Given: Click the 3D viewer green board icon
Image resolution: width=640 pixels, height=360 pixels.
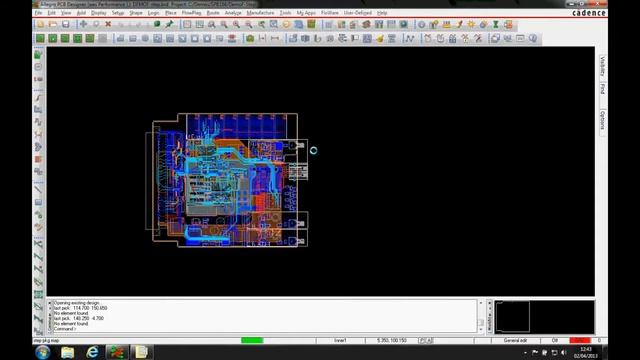Looking at the screenshot, I should (311, 24).
